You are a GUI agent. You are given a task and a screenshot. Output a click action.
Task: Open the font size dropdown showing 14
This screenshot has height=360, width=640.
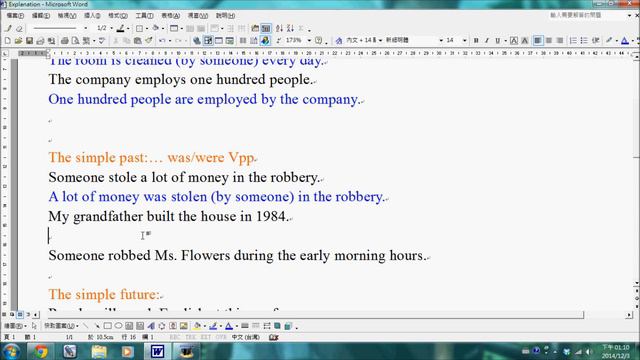point(464,40)
